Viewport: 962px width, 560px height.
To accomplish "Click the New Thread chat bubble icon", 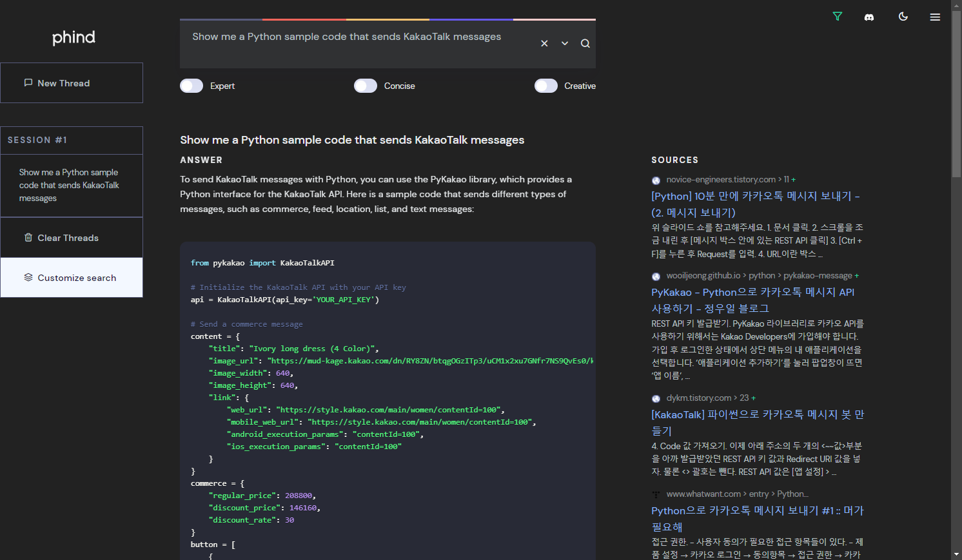I will pos(28,82).
